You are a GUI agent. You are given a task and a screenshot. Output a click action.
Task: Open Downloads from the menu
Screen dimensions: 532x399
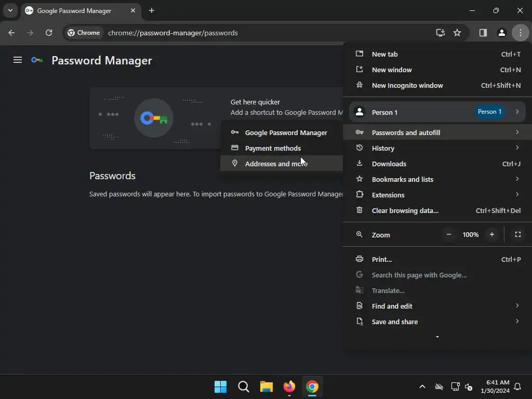(x=437, y=164)
